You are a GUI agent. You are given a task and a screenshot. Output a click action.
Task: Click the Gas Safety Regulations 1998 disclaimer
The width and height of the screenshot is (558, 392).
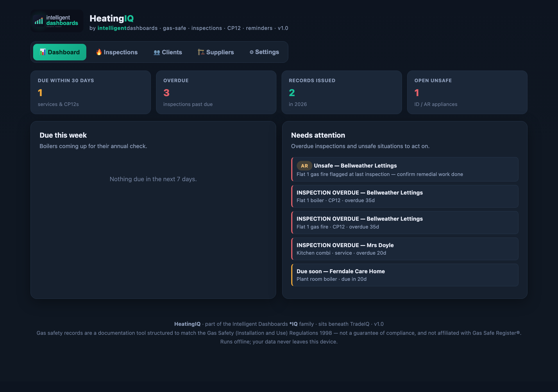(279, 333)
